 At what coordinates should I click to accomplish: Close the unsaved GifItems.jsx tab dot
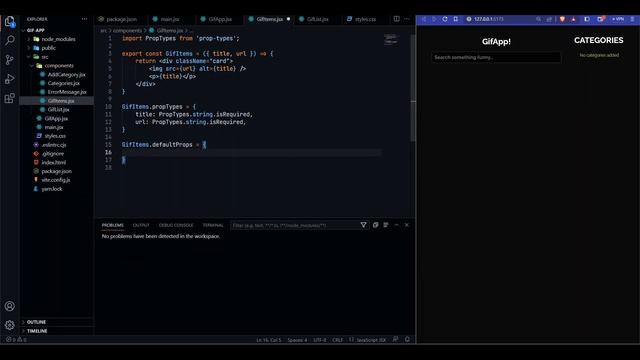point(288,19)
